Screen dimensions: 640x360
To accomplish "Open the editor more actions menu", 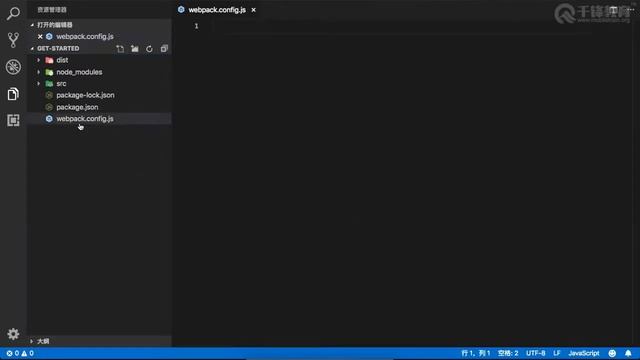I will click(631, 10).
